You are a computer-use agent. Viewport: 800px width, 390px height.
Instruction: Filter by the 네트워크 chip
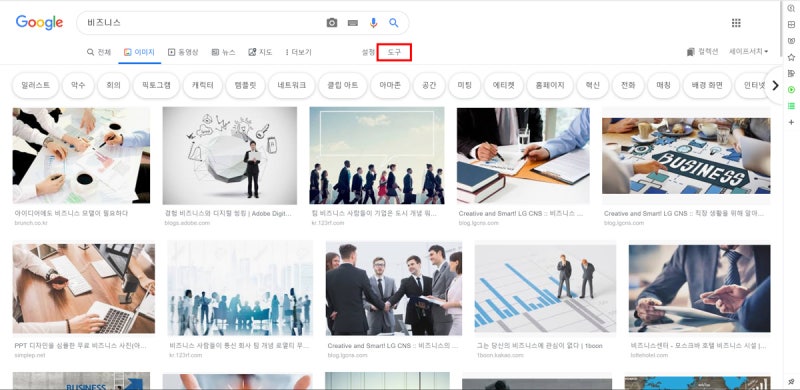(x=292, y=86)
